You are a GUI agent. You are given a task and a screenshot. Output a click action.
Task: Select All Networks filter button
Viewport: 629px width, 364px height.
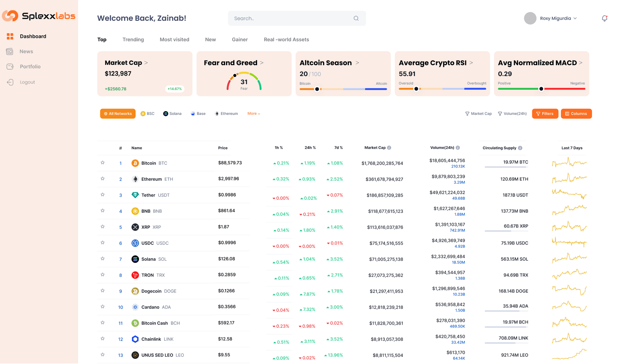click(118, 114)
